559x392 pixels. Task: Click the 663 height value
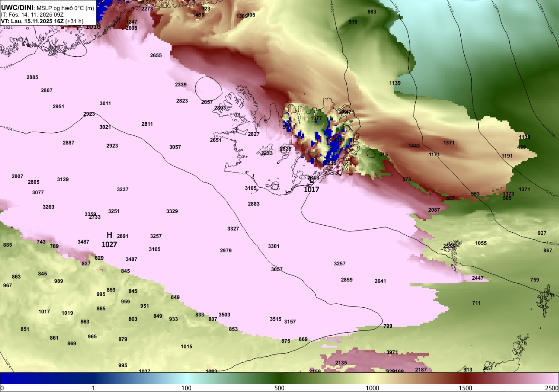click(x=372, y=12)
